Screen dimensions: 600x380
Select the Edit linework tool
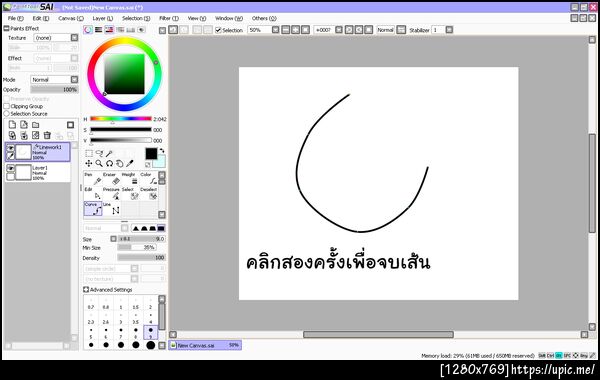coord(93,194)
